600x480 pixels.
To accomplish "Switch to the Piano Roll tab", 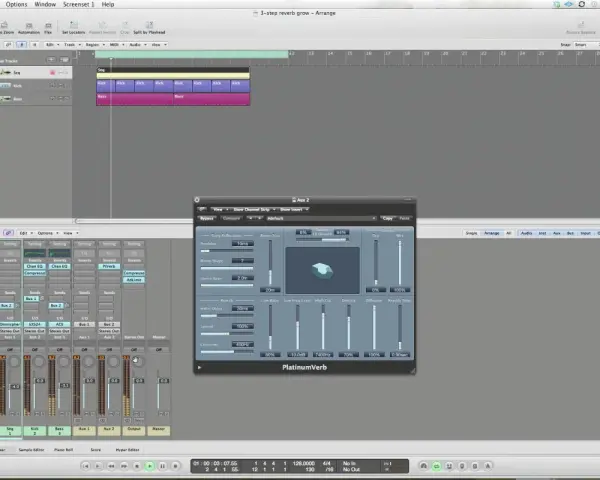I will tap(64, 450).
